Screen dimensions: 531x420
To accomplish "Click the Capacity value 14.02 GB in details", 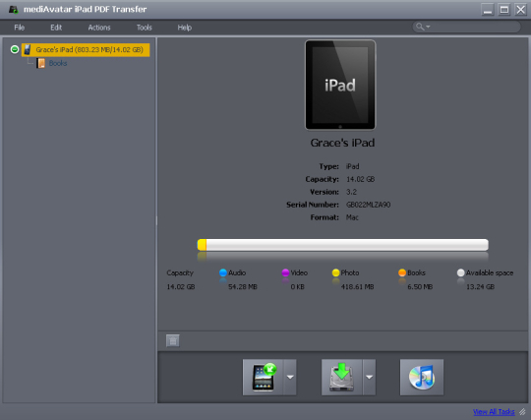I will [x=360, y=179].
